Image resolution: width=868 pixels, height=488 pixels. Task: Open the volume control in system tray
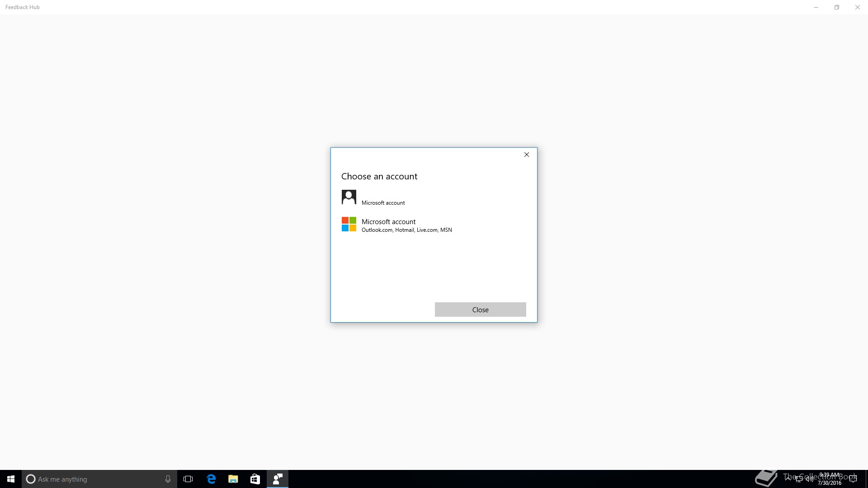point(809,479)
